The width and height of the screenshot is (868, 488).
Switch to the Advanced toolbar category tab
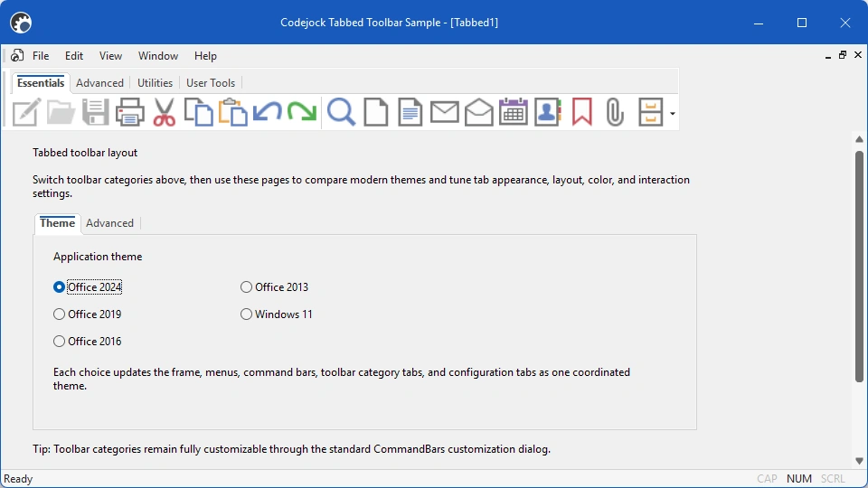click(99, 83)
